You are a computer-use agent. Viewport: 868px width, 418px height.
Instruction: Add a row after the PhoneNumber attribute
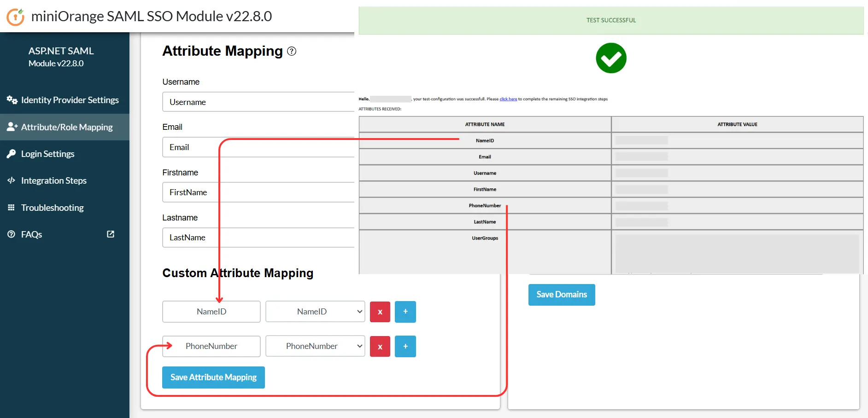point(405,346)
